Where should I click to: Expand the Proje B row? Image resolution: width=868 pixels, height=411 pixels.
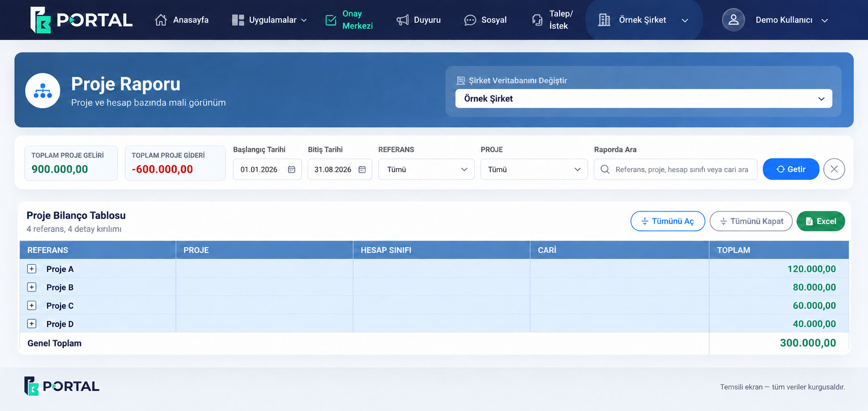pos(32,287)
